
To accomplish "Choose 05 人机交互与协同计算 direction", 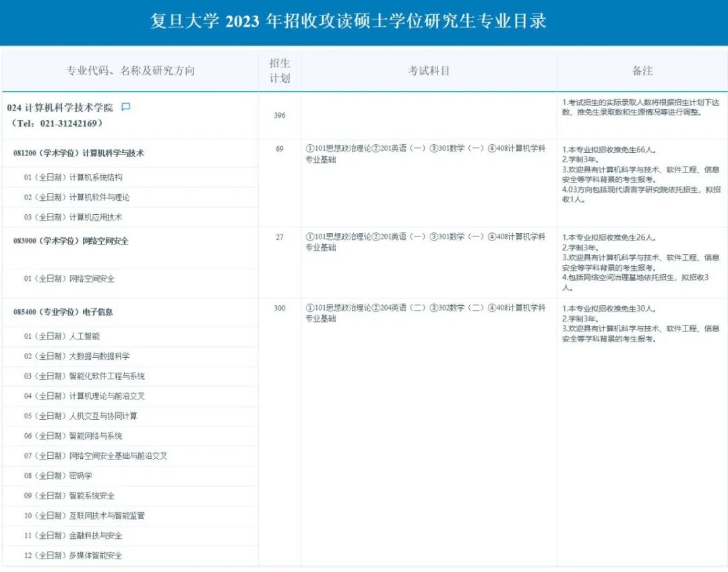I will coord(81,416).
